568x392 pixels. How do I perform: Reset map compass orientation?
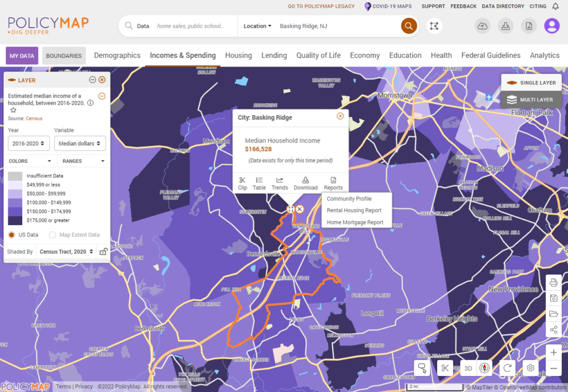coord(484,368)
